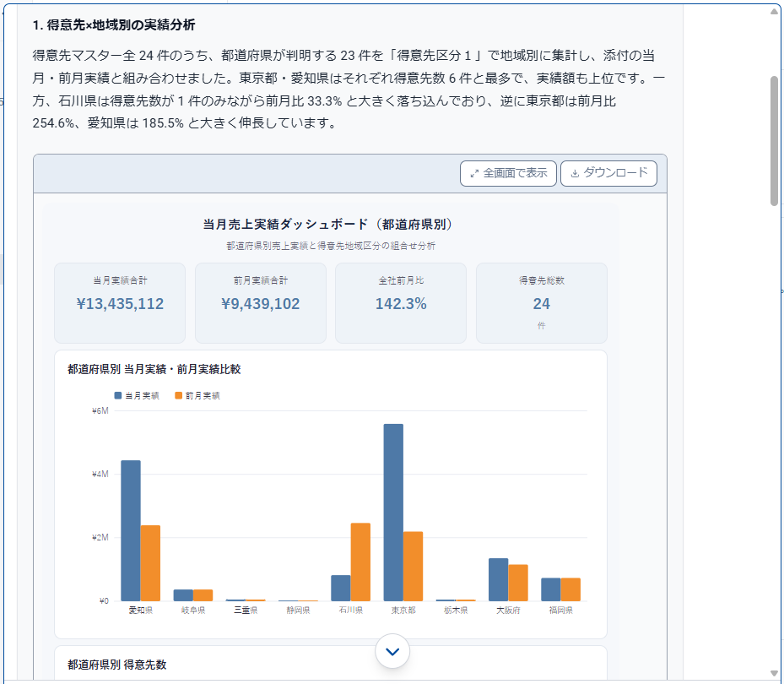The width and height of the screenshot is (784, 684).
Task: Click the ¥4M y-axis label
Action: click(x=100, y=474)
